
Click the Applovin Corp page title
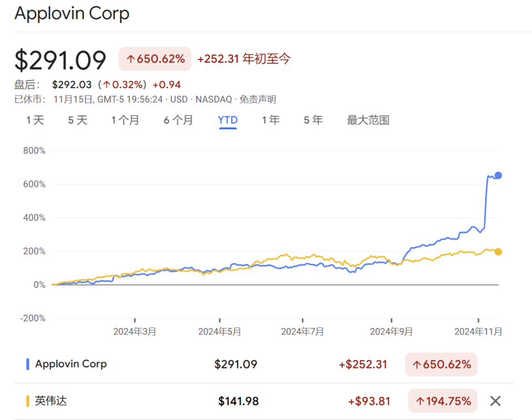click(71, 13)
